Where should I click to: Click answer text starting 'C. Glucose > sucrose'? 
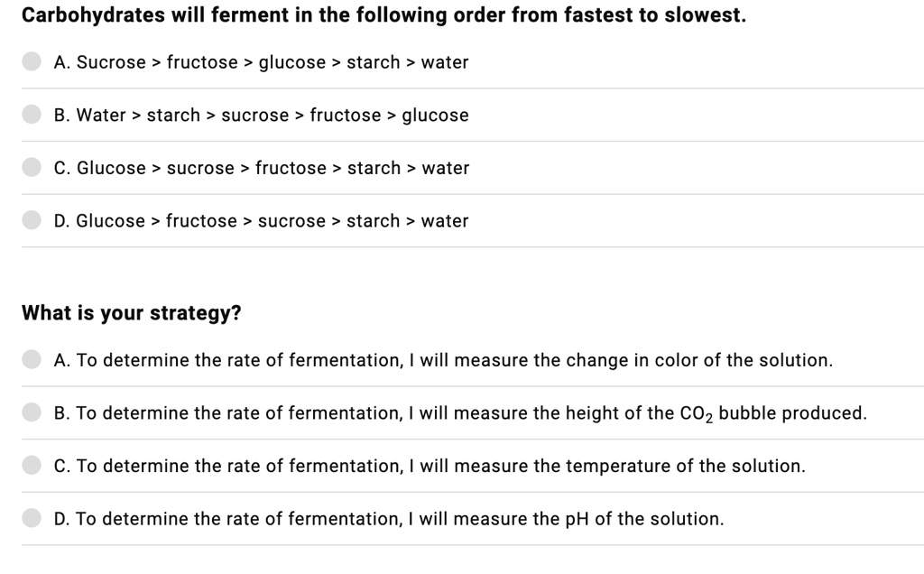point(262,168)
